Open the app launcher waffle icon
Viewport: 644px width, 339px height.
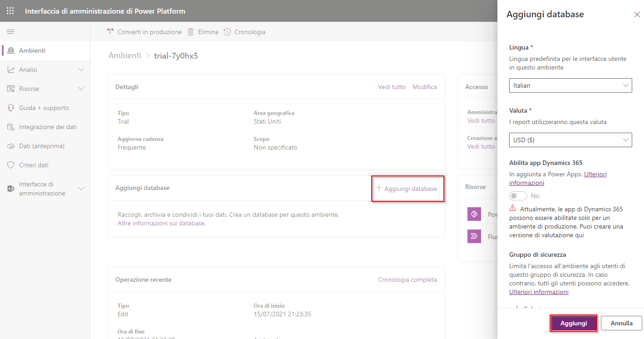point(10,11)
